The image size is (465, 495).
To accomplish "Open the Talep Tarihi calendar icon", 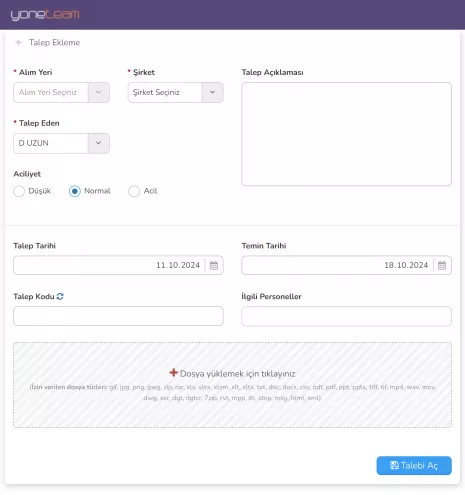I will click(214, 265).
